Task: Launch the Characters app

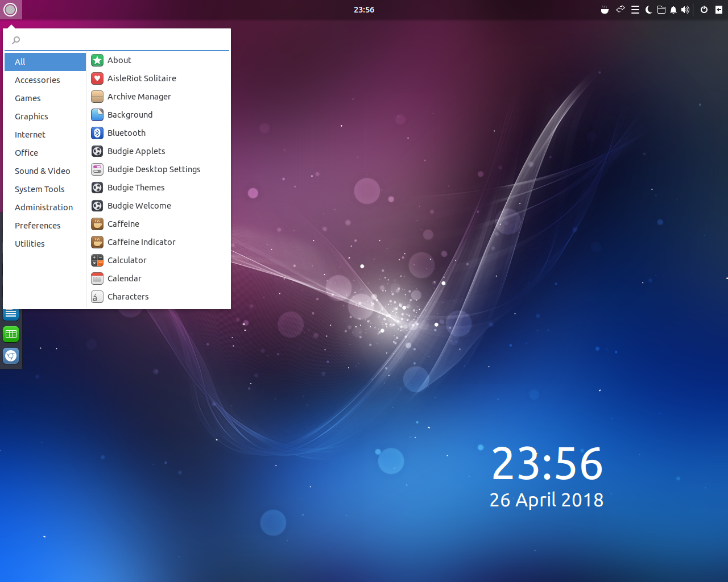Action: [x=159, y=297]
